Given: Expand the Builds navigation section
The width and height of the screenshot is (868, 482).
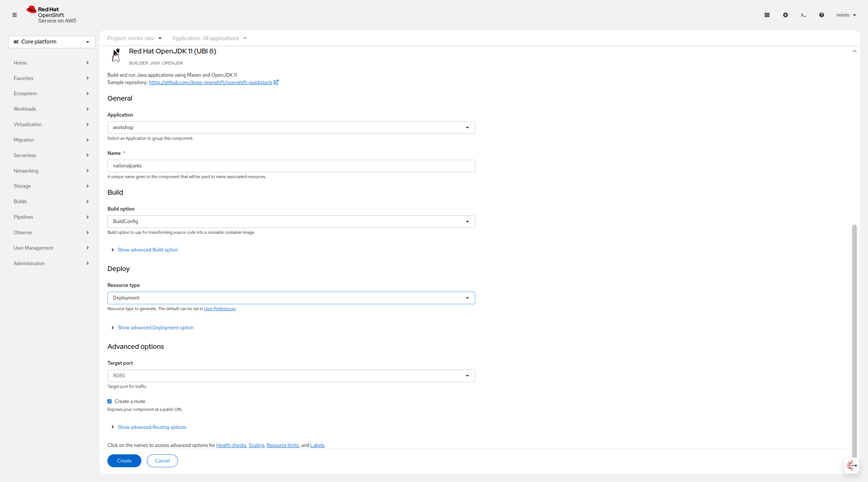Looking at the screenshot, I should (51, 202).
